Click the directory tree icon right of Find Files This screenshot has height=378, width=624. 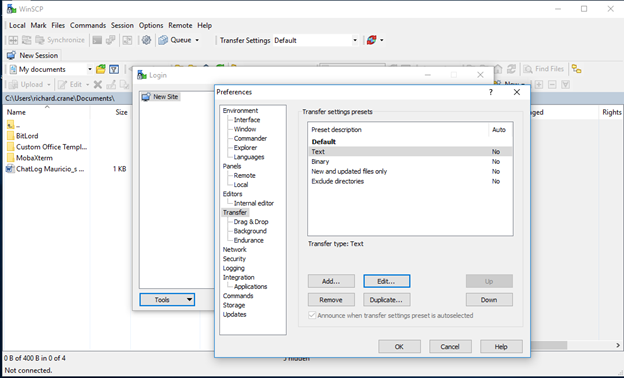[x=576, y=69]
